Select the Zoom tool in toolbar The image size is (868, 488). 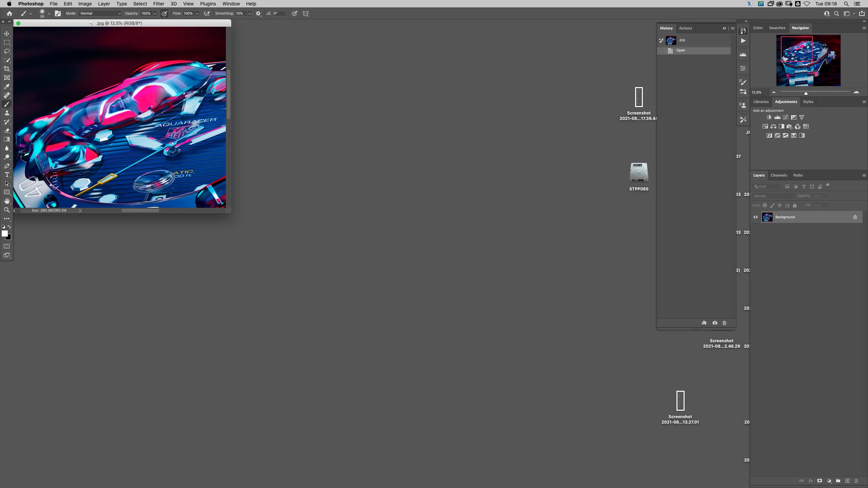click(x=7, y=210)
